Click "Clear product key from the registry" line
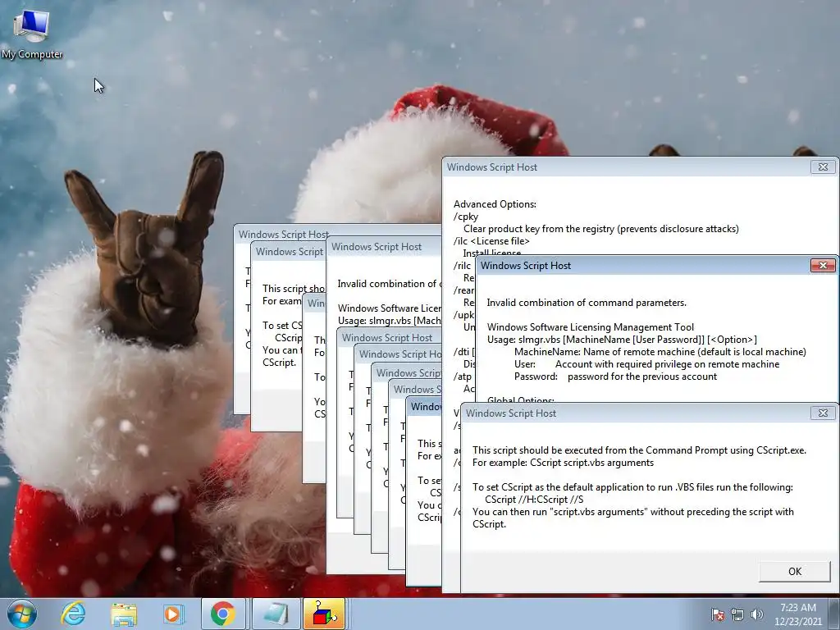 click(x=601, y=229)
